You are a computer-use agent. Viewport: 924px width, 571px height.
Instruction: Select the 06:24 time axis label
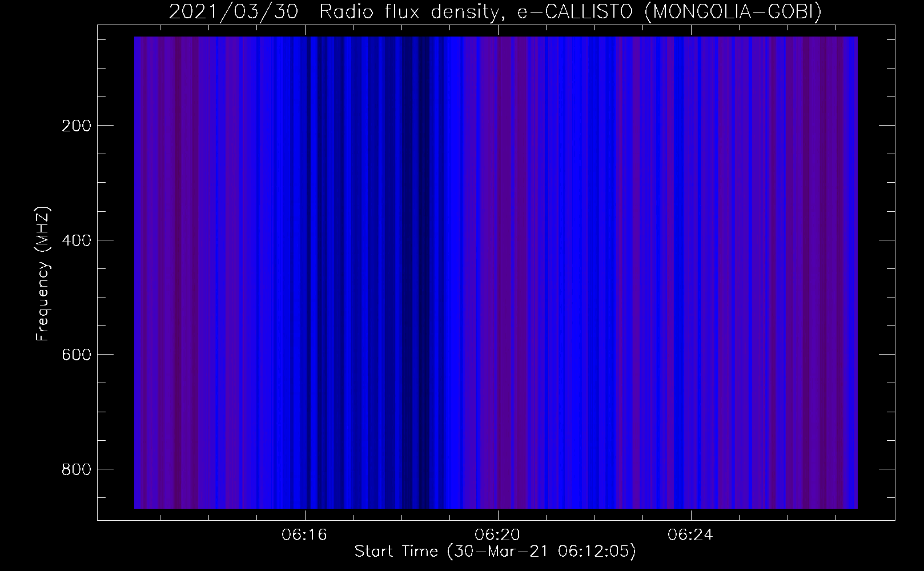click(x=690, y=535)
